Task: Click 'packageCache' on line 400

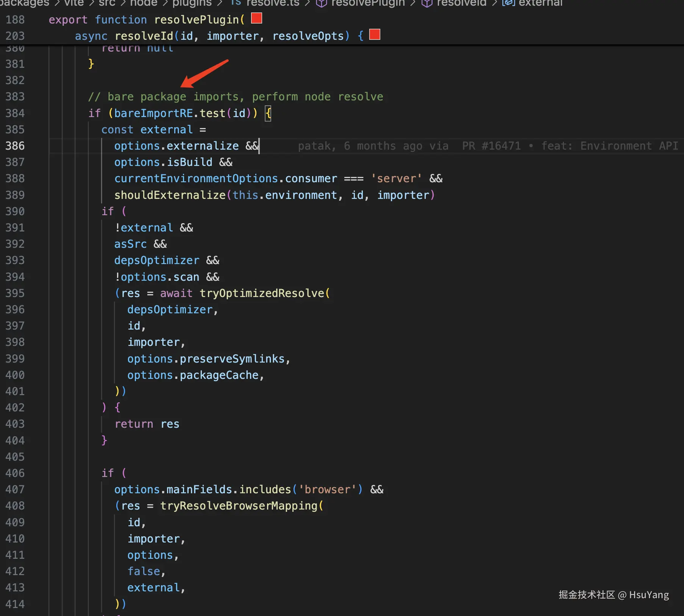Action: 219,375
